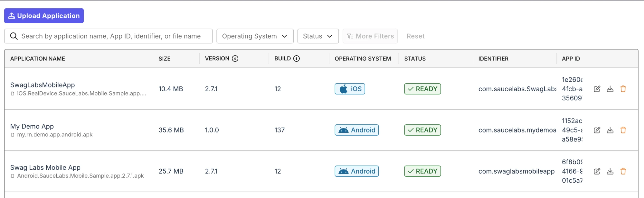Screen dimensions: 644x198
Task: Open the Swag Labs Mobile App name
Action: (45, 167)
